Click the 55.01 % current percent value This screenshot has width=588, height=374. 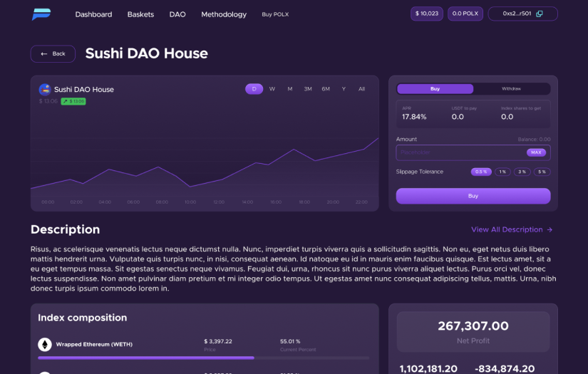coord(290,341)
